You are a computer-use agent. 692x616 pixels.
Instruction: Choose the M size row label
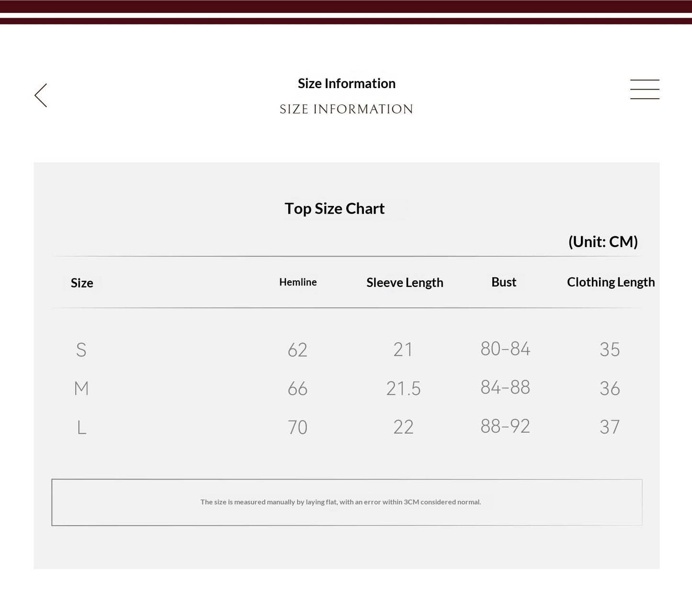(x=81, y=388)
